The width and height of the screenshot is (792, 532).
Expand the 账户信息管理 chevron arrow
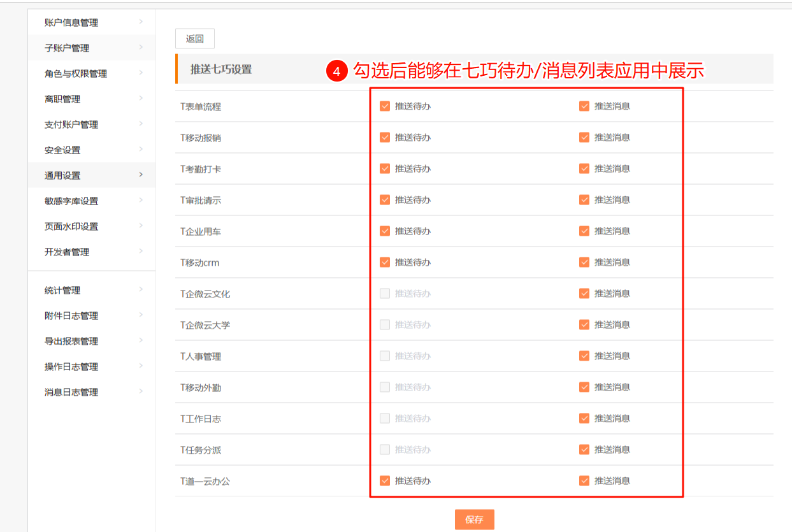141,22
